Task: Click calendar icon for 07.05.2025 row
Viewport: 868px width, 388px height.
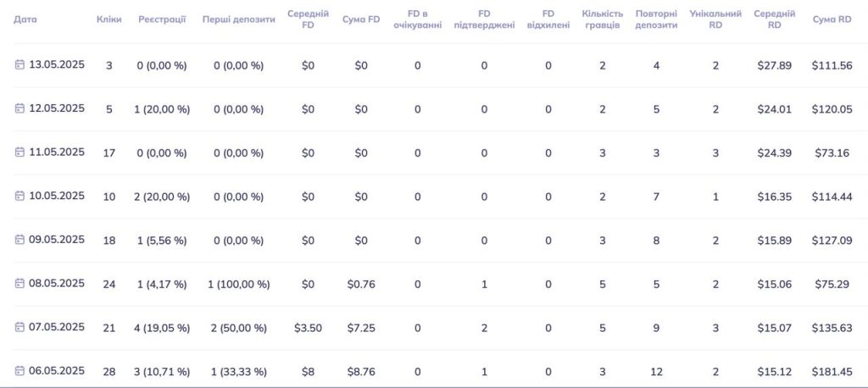Action: (x=19, y=327)
